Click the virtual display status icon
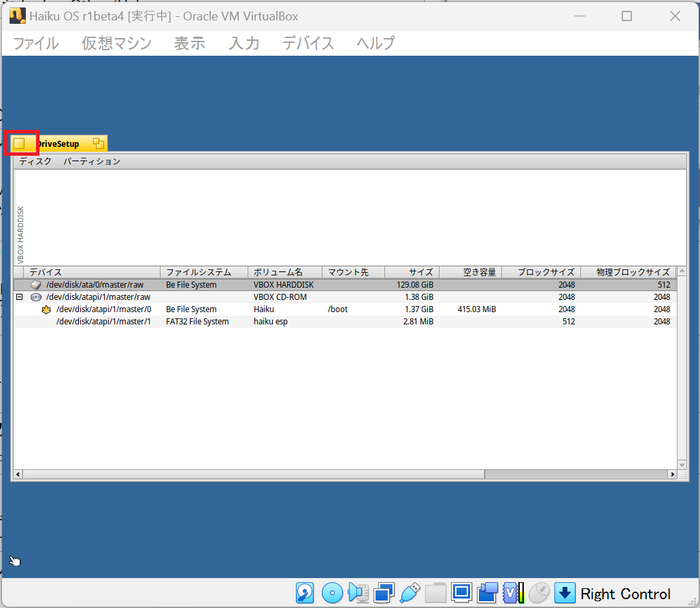This screenshot has width=700, height=608. 461,593
